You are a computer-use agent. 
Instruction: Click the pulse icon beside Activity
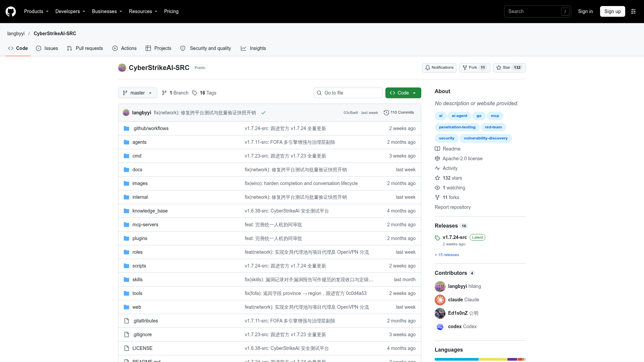click(437, 168)
